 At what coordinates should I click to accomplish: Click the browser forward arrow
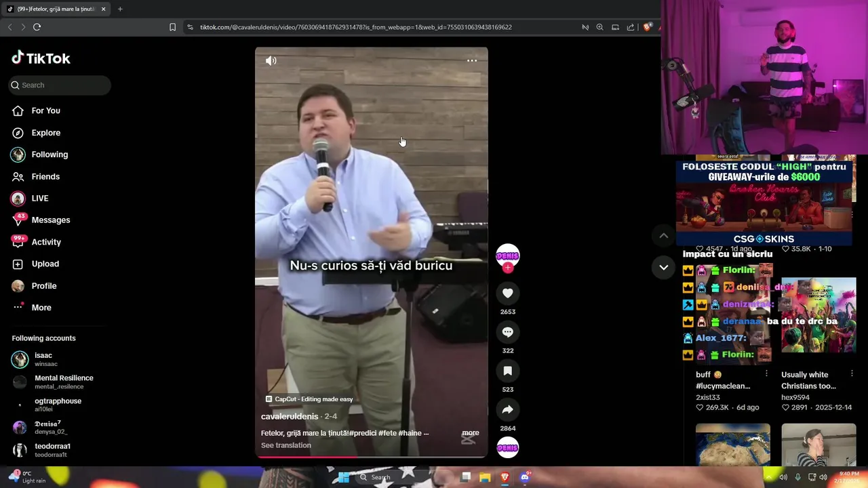[x=23, y=27]
